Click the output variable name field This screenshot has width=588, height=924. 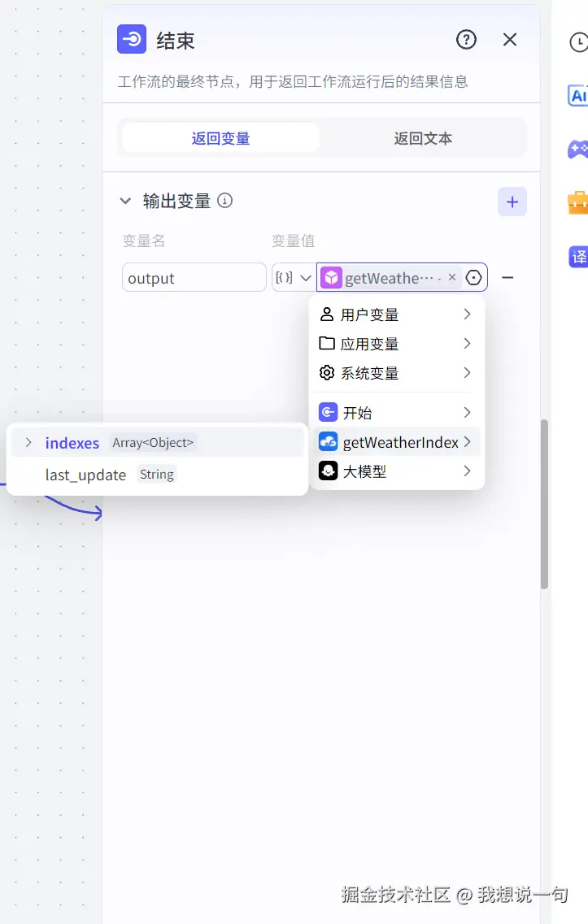tap(194, 278)
